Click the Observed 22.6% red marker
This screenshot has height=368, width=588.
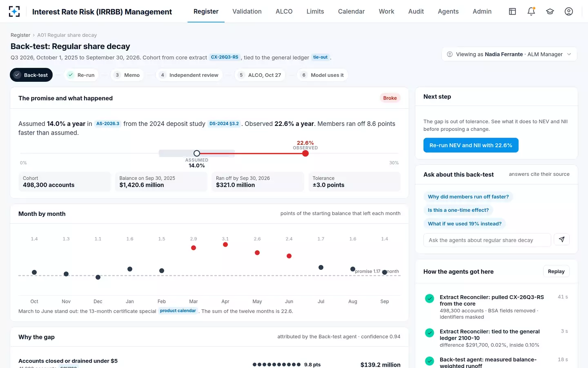point(305,153)
